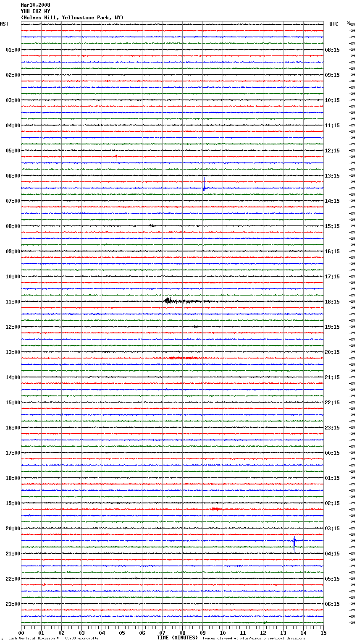357x644 pixels.
Task: Click the TIME (MINUTES) axis title
Action: click(177, 638)
